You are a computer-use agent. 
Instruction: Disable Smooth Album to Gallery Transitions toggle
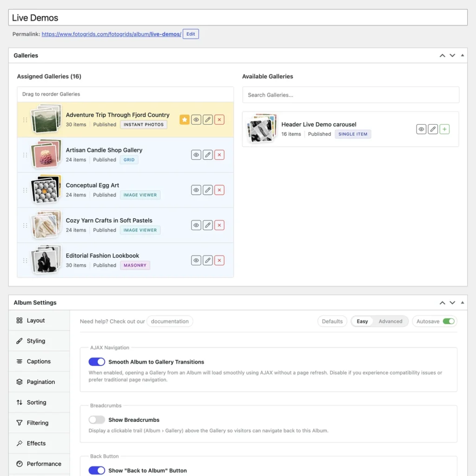pyautogui.click(x=97, y=362)
